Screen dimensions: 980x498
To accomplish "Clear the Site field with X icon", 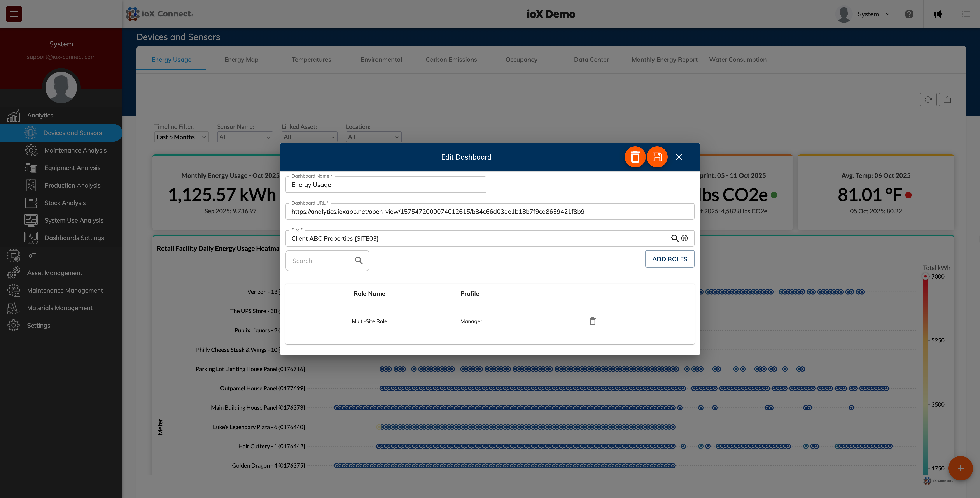I will pos(684,238).
